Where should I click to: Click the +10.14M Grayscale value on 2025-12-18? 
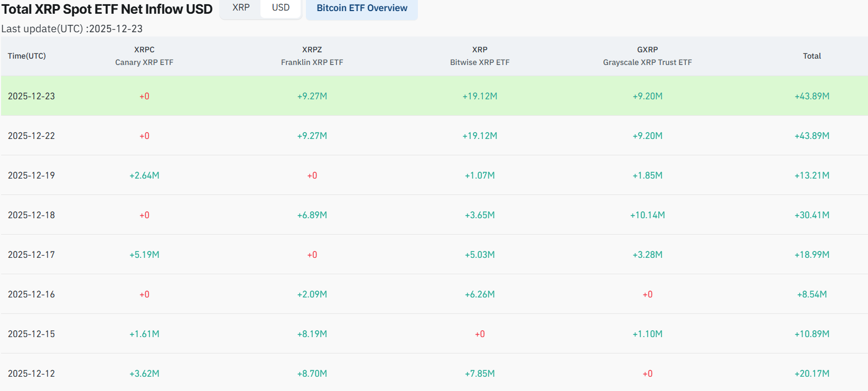click(648, 215)
